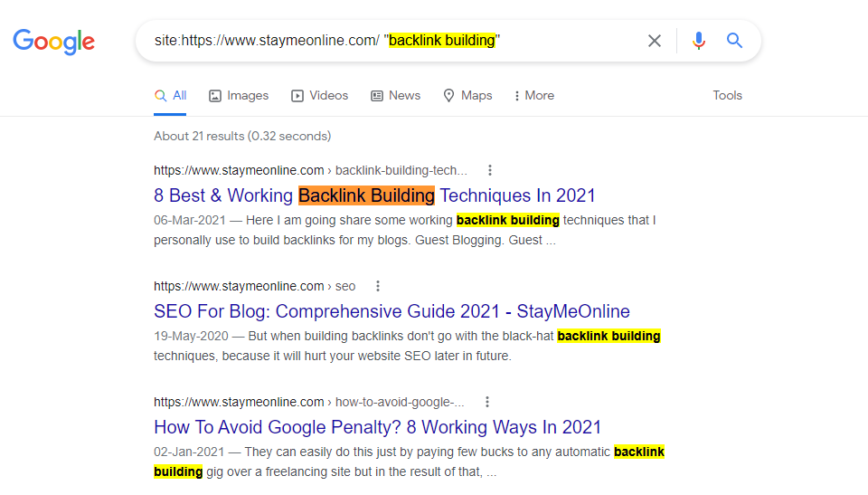Open 'SEO For Blog: Comprehensive Guide 2021' link
The width and height of the screenshot is (868, 495).
pyautogui.click(x=392, y=311)
